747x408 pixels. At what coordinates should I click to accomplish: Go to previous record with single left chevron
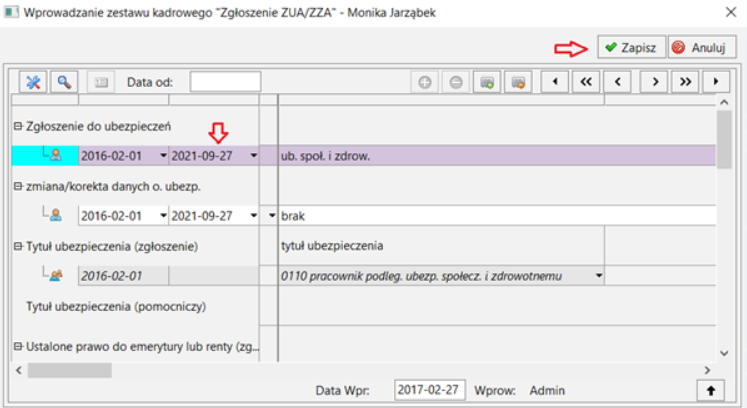point(617,82)
